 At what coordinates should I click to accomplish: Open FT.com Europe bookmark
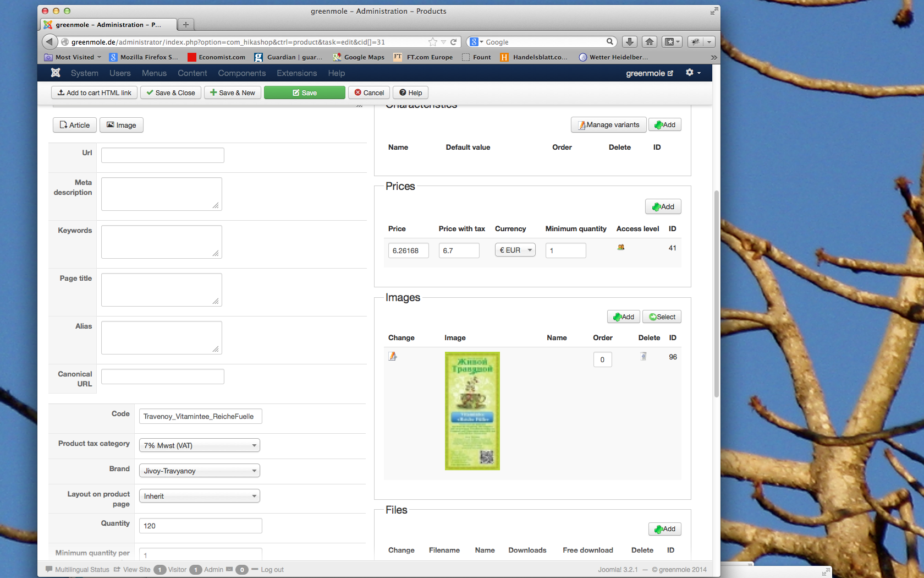pos(424,57)
